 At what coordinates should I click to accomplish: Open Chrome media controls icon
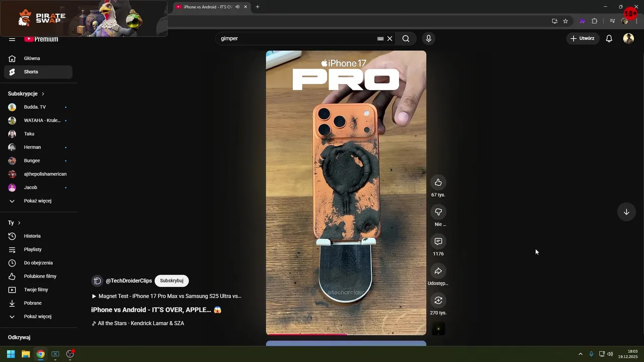tap(612, 21)
